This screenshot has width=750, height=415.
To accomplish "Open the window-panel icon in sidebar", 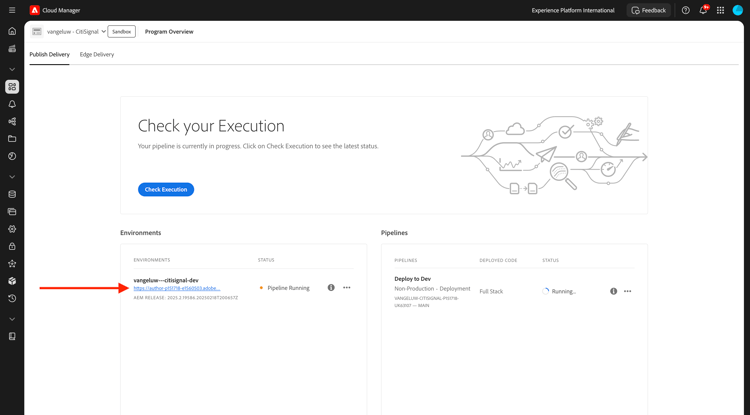I will 12,211.
